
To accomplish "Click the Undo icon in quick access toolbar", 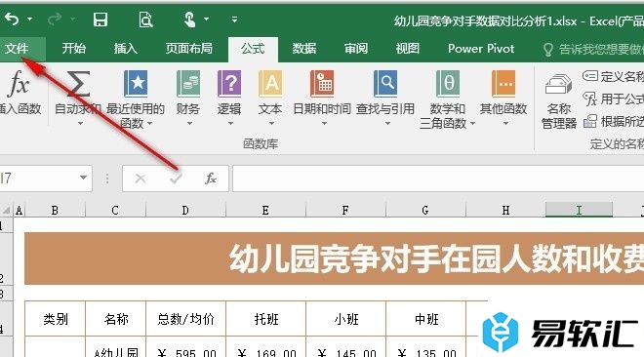I will click(x=13, y=19).
